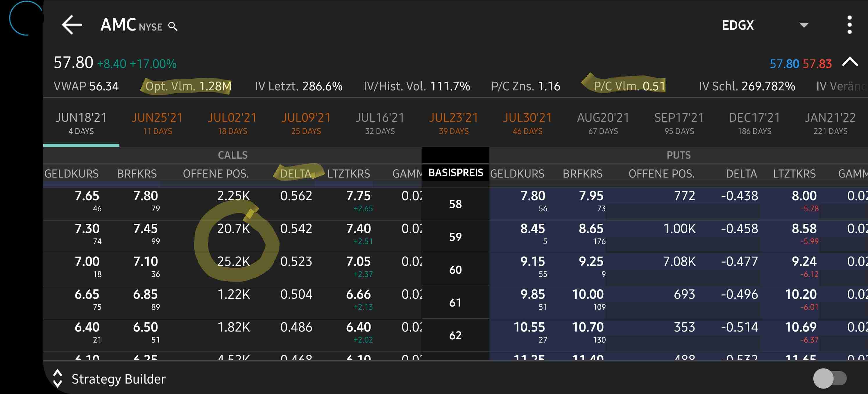Select the JUN25'21 expiry tab
This screenshot has height=394, width=868.
pos(158,123)
